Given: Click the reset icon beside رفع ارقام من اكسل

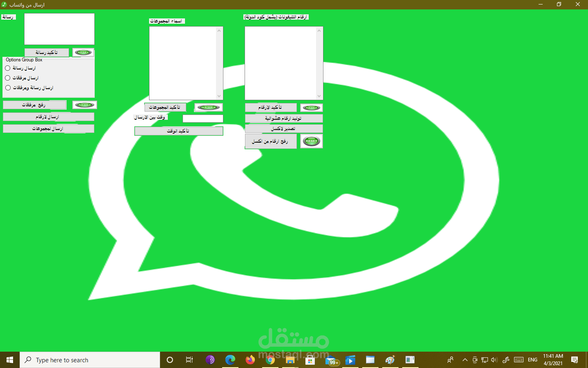Looking at the screenshot, I should 312,141.
